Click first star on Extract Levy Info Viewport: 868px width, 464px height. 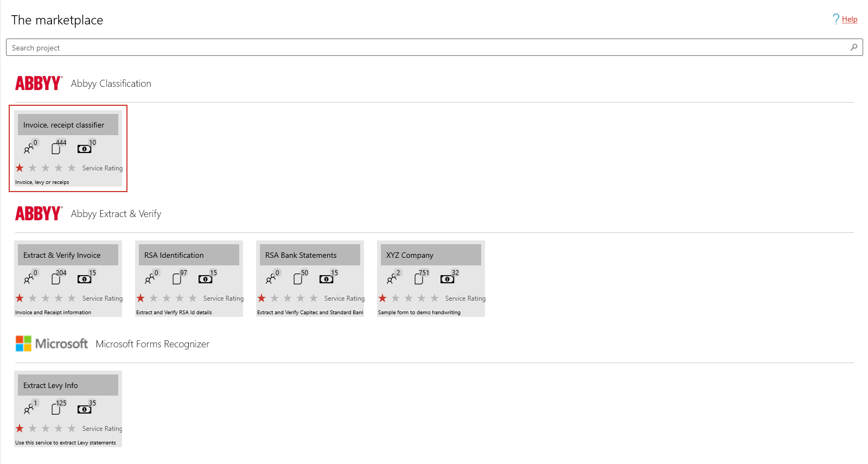20,428
